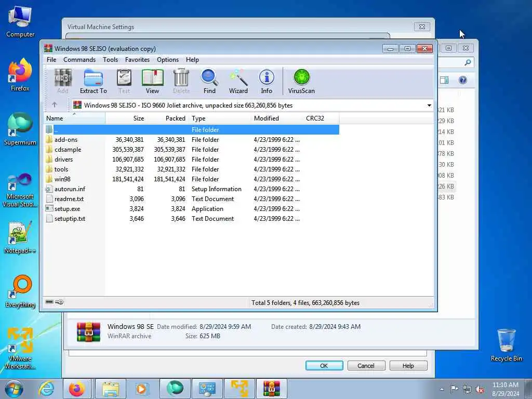Image resolution: width=532 pixels, height=399 pixels.
Task: Open the File menu
Action: tap(51, 60)
